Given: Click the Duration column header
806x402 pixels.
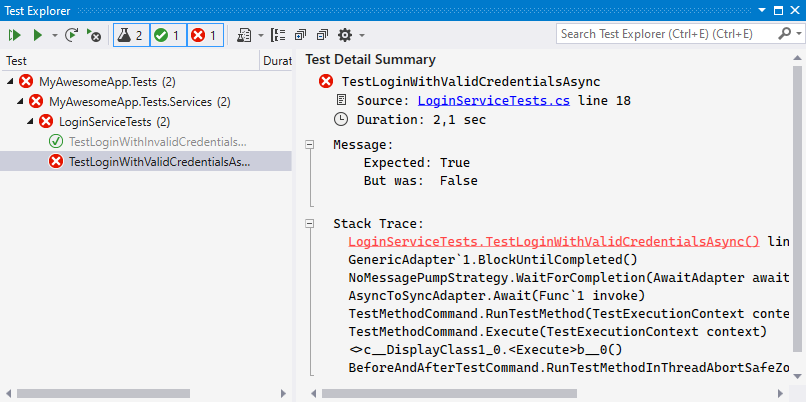Looking at the screenshot, I should (x=276, y=61).
